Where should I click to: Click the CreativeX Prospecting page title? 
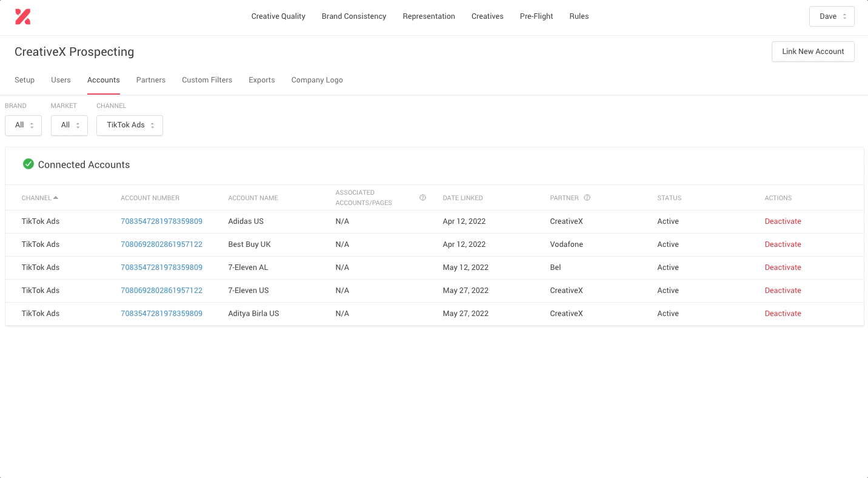click(x=75, y=52)
